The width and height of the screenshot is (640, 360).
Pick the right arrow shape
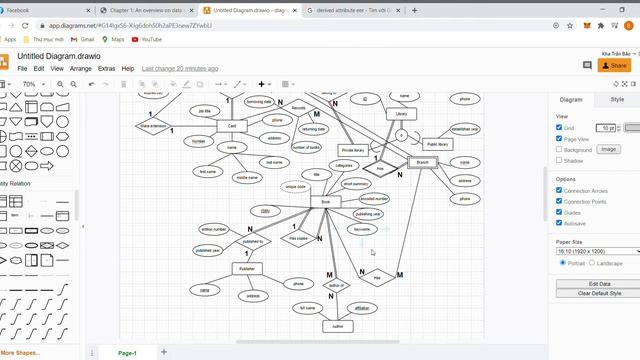coord(47,166)
